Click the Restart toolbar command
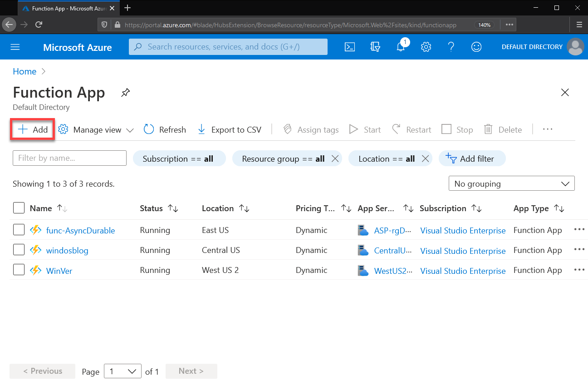Screen dimensions: 588x391 (x=412, y=129)
